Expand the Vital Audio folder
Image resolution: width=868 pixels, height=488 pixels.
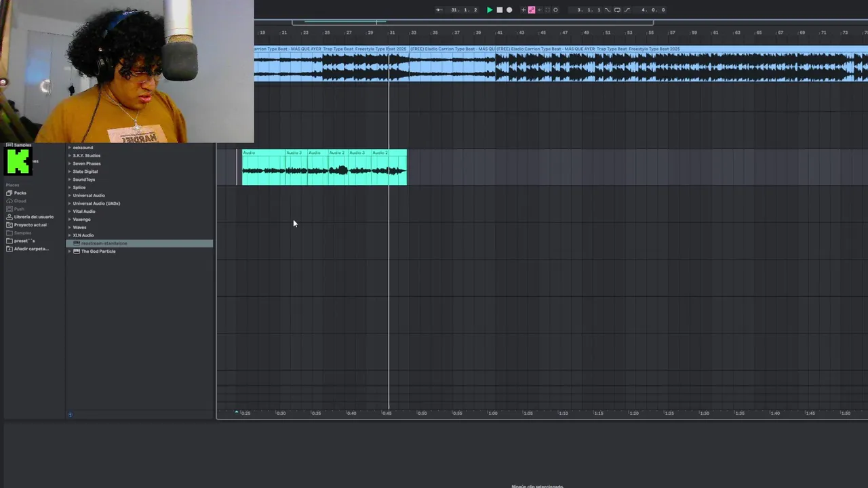pyautogui.click(x=69, y=211)
